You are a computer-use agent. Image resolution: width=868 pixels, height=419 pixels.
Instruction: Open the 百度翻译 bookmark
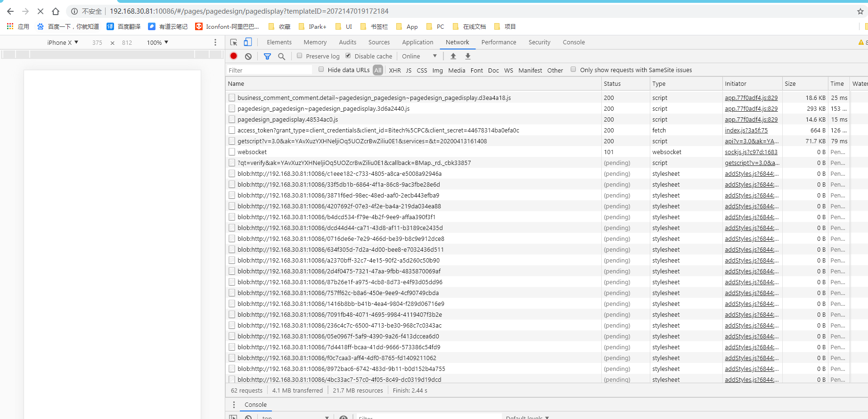pos(124,27)
